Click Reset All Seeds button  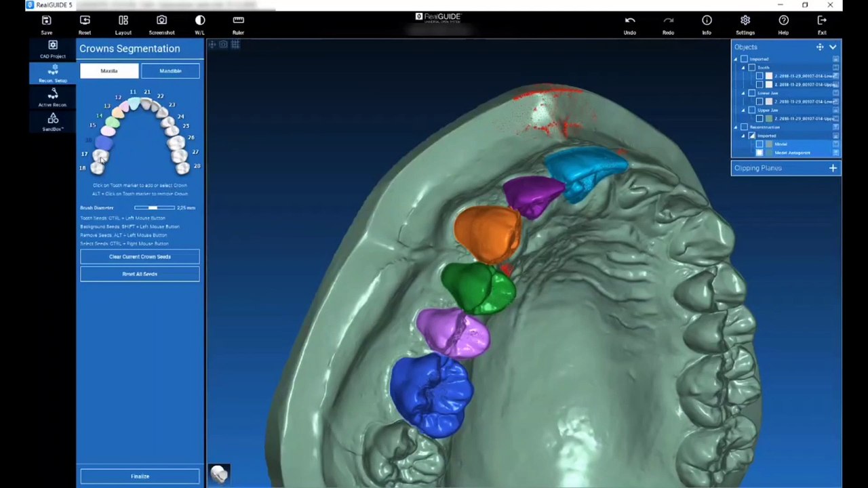pyautogui.click(x=140, y=274)
